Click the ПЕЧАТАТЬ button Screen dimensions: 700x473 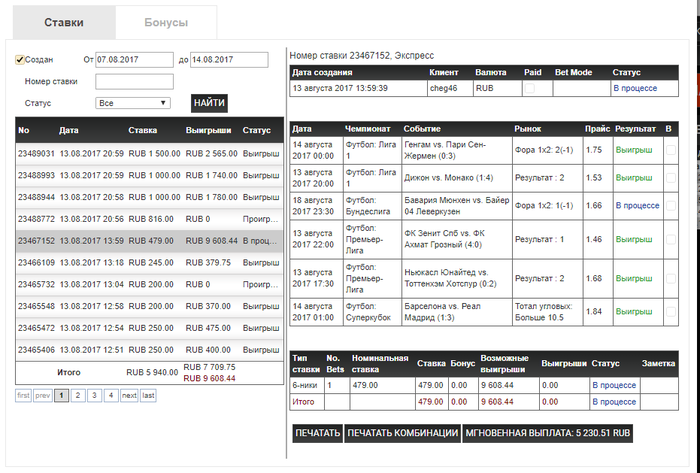pos(317,433)
